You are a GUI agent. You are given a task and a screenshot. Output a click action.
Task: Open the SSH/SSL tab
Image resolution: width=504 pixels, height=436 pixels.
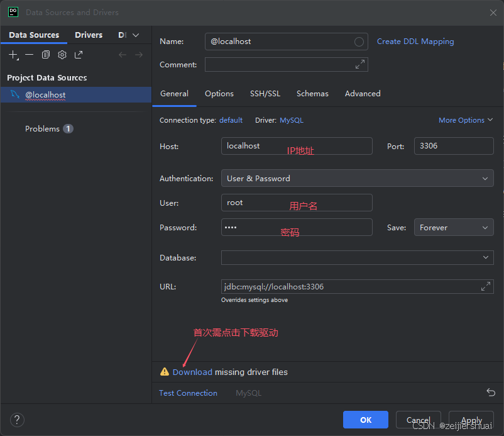265,94
